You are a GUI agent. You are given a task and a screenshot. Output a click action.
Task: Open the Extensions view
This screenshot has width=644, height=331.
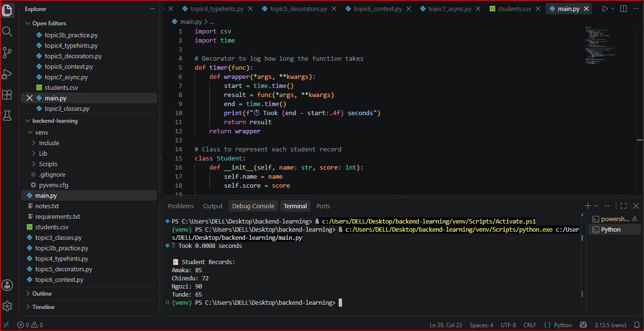[x=7, y=95]
